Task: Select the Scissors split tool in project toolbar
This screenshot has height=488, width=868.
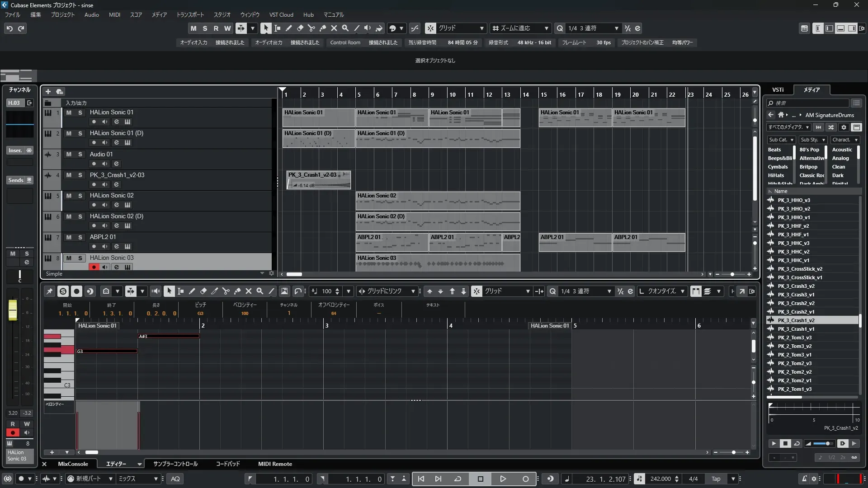Action: (311, 28)
